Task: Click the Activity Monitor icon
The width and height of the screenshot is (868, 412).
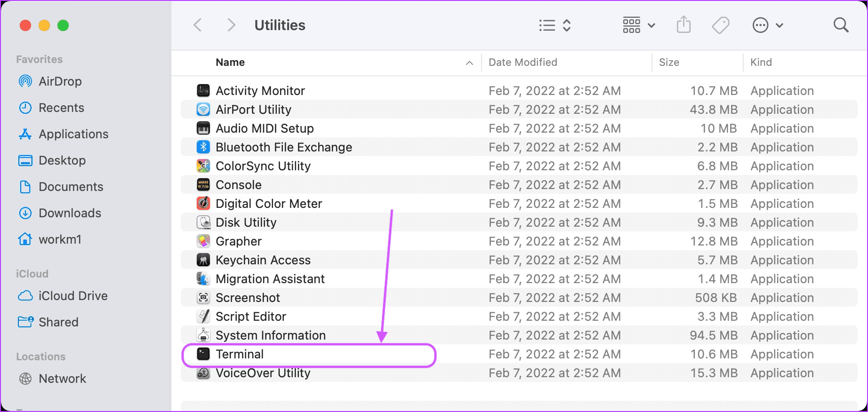Action: 203,90
